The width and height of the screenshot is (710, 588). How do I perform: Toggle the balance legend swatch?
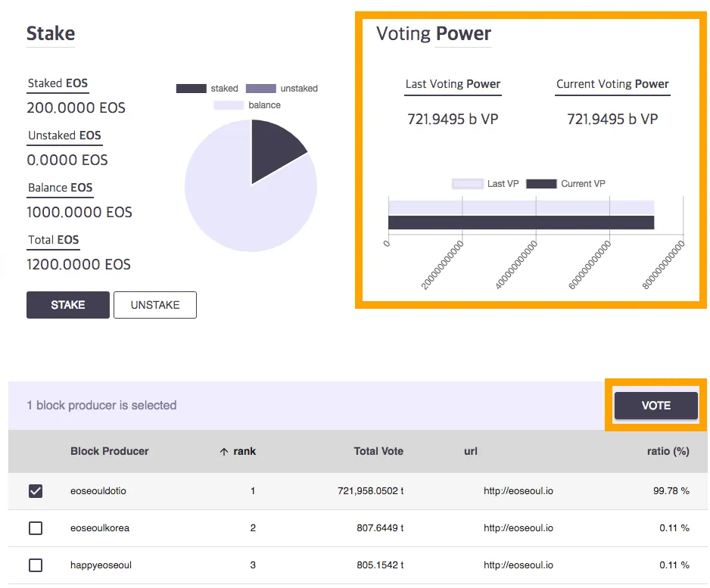point(229,105)
